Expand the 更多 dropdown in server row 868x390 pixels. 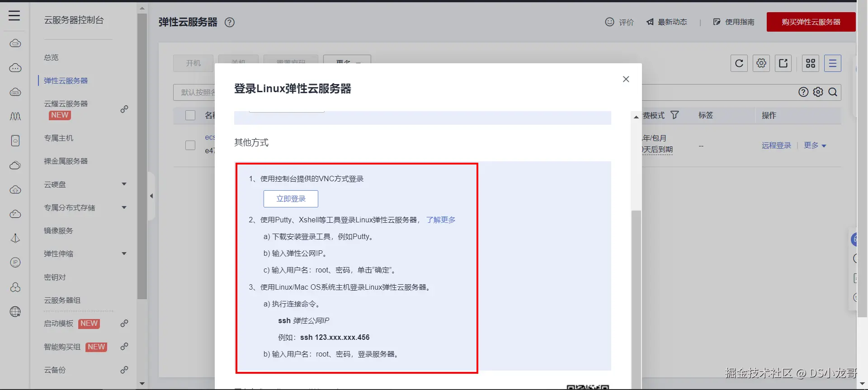click(x=815, y=146)
